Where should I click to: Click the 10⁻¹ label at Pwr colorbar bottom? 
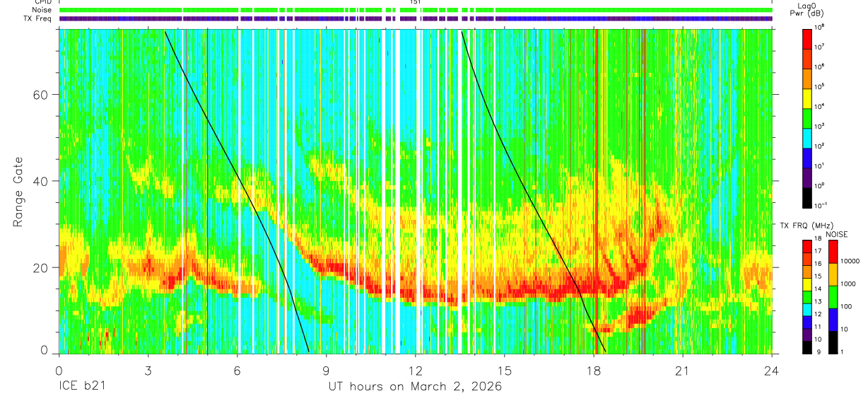(821, 205)
